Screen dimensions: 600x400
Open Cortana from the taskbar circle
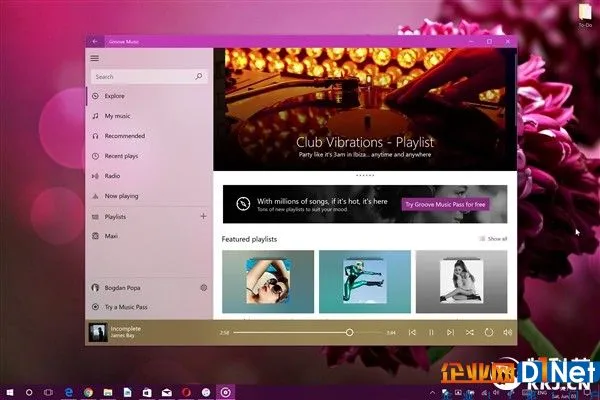[x=29, y=392]
